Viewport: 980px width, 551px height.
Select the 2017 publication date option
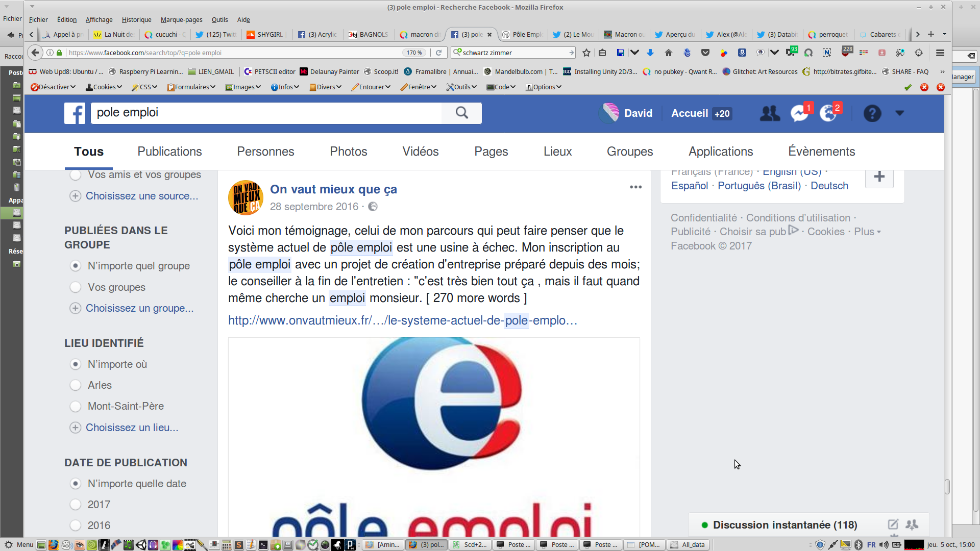tap(76, 505)
